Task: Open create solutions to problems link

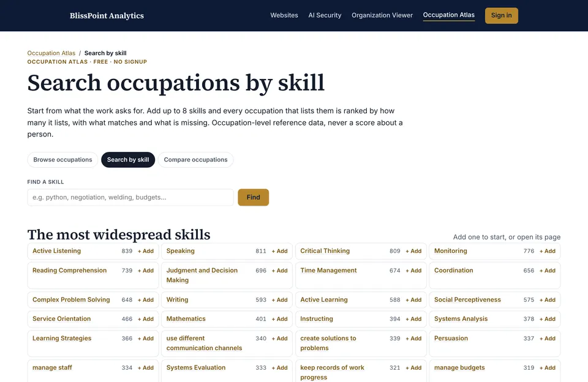Action: [328, 343]
